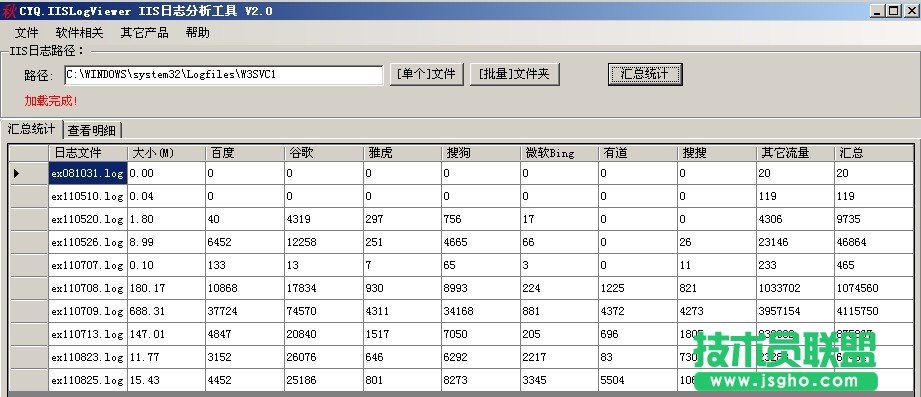Open the 帮助 menu
This screenshot has height=397, width=921.
tap(197, 33)
